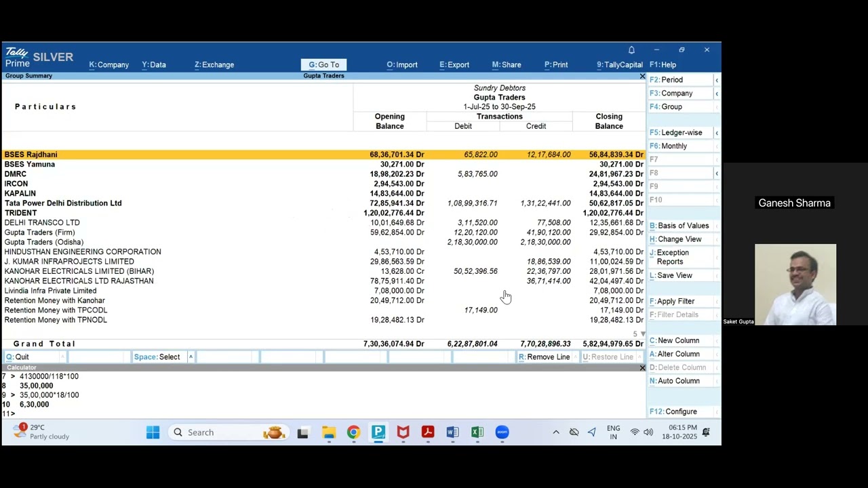Expand arrow next to F2: Period
This screenshot has width=868, height=488.
coord(717,80)
